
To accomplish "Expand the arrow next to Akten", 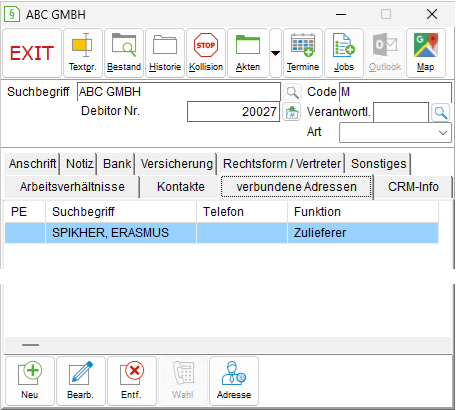I will [x=275, y=53].
